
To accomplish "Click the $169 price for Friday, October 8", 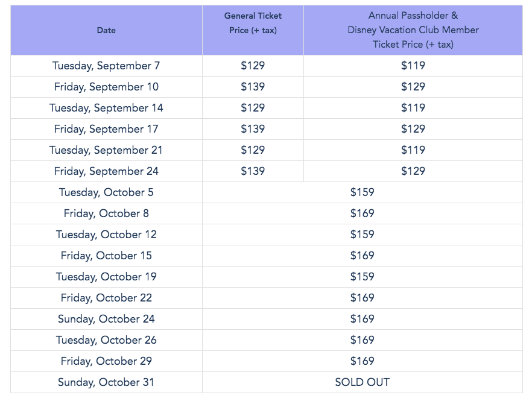I will click(362, 213).
